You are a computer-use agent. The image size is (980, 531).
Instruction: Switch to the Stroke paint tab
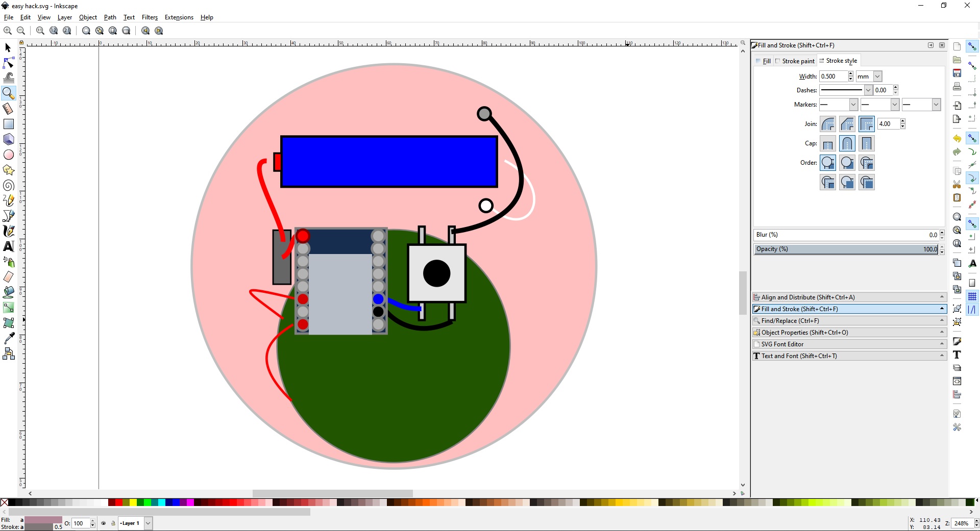pos(798,61)
